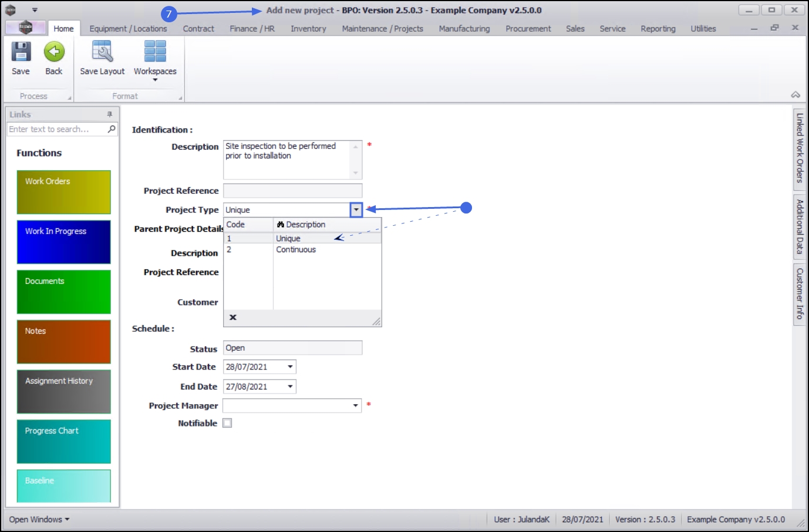
Task: Click the application logo button beside Home
Action: tap(25, 28)
